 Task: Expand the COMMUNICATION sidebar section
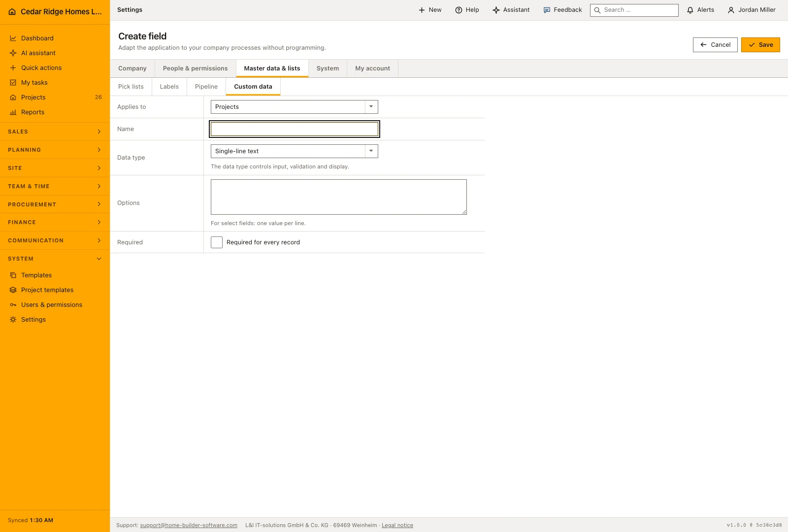pos(55,240)
